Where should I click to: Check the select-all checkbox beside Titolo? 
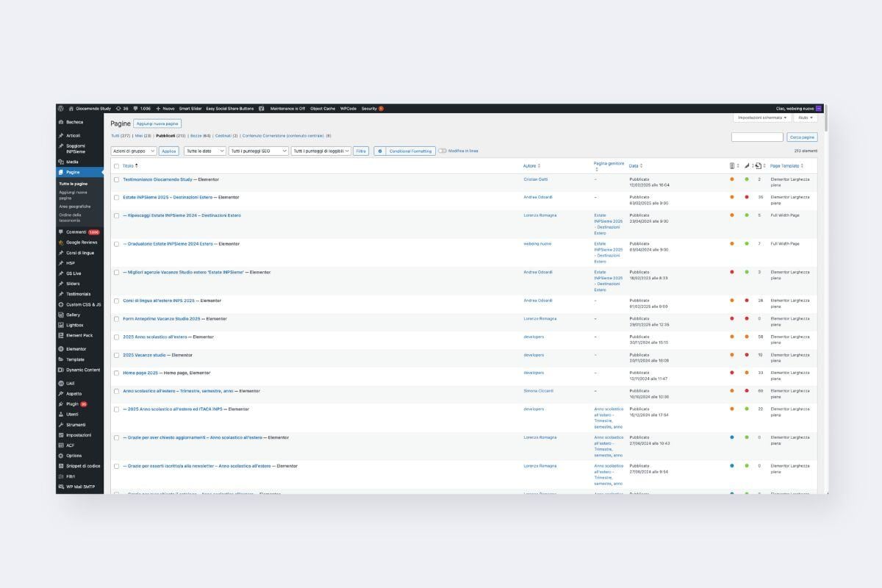[x=116, y=166]
